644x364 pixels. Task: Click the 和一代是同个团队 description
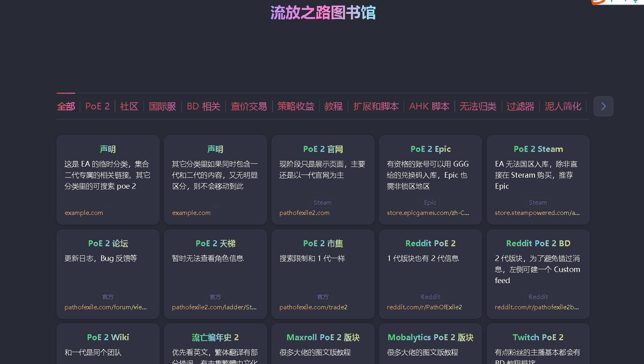click(93, 353)
